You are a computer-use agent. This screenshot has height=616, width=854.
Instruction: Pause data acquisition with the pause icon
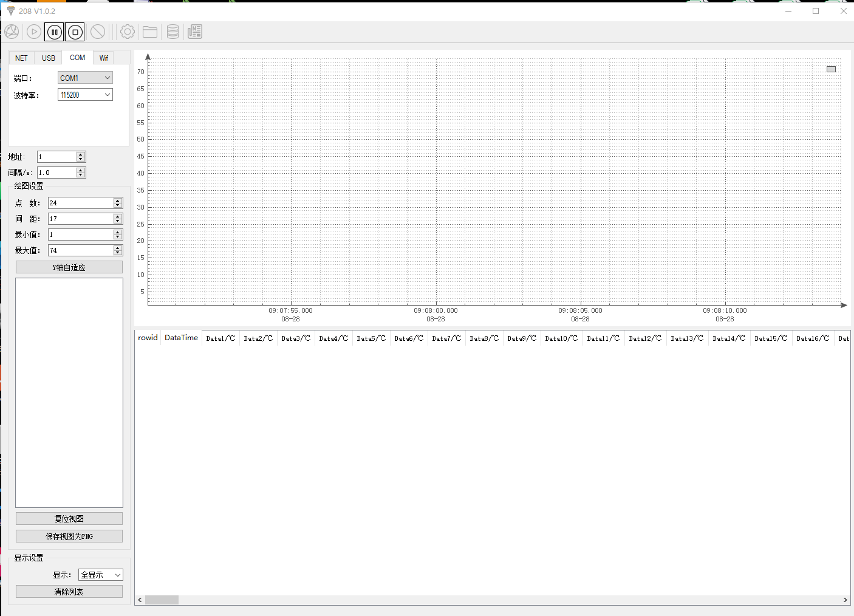(x=54, y=32)
